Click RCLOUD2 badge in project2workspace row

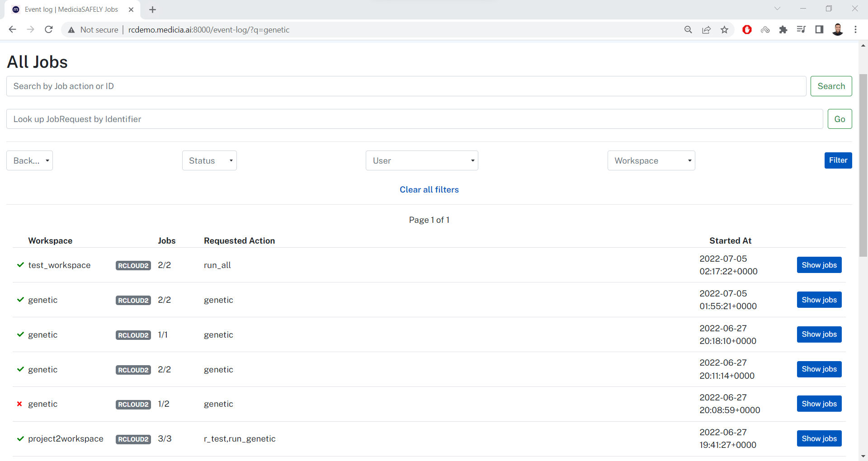coord(133,439)
